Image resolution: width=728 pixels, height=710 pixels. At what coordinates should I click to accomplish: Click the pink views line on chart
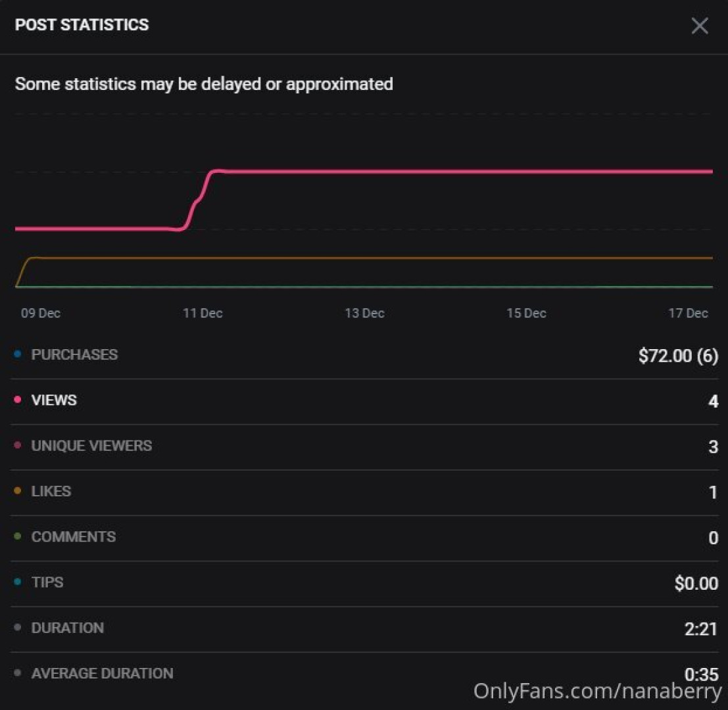(460, 172)
